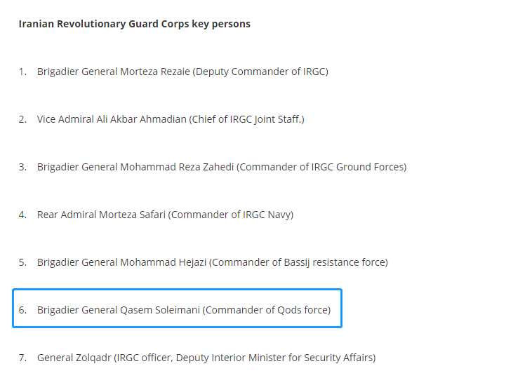The width and height of the screenshot is (532, 392).
Task: Click '(Commander of Qods force)' text
Action: click(267, 310)
